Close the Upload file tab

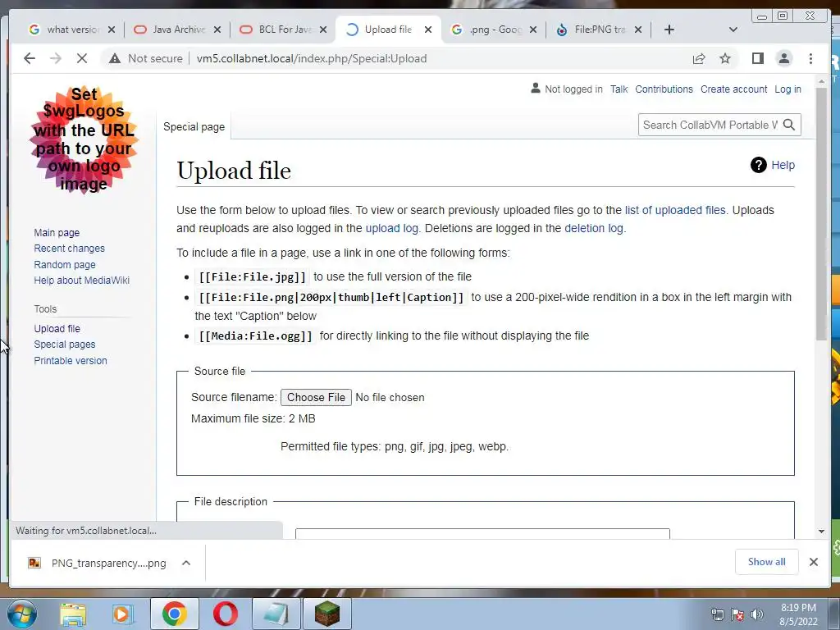tap(428, 30)
